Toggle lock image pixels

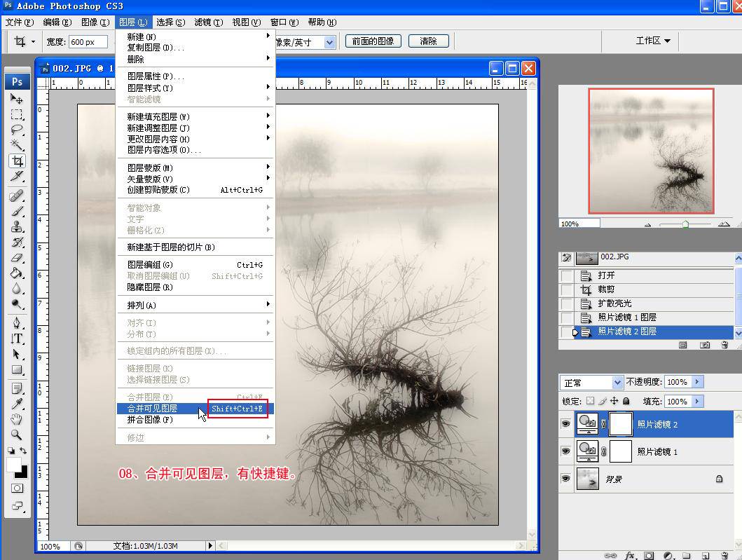coord(602,401)
